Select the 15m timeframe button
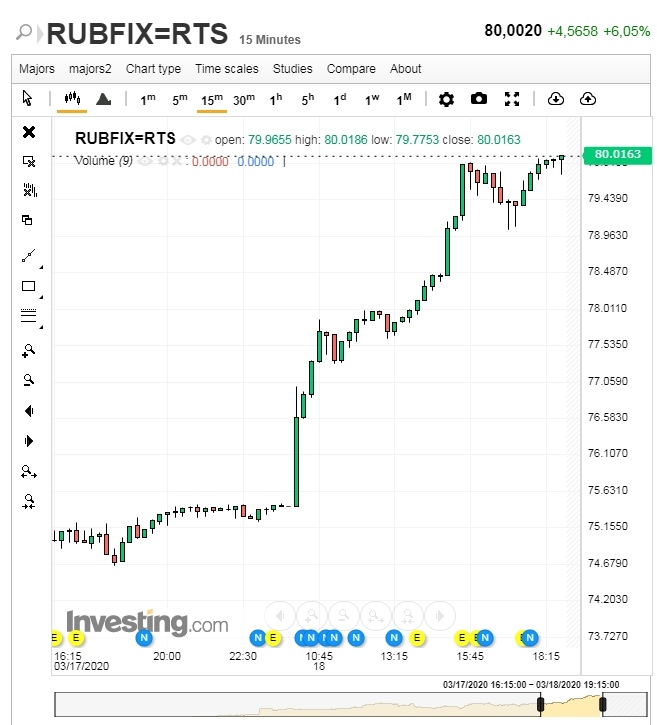This screenshot has height=725, width=657. point(211,99)
